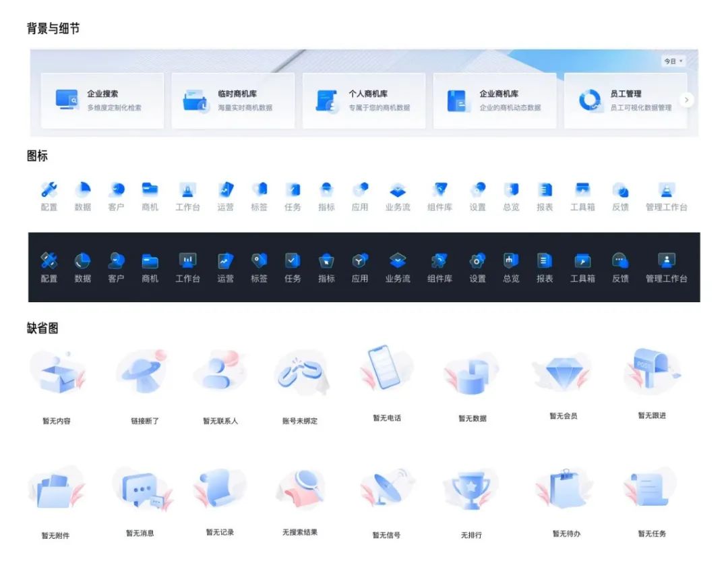Image resolution: width=728 pixels, height=586 pixels.
Task: Select the light 任务 icon
Action: (293, 189)
